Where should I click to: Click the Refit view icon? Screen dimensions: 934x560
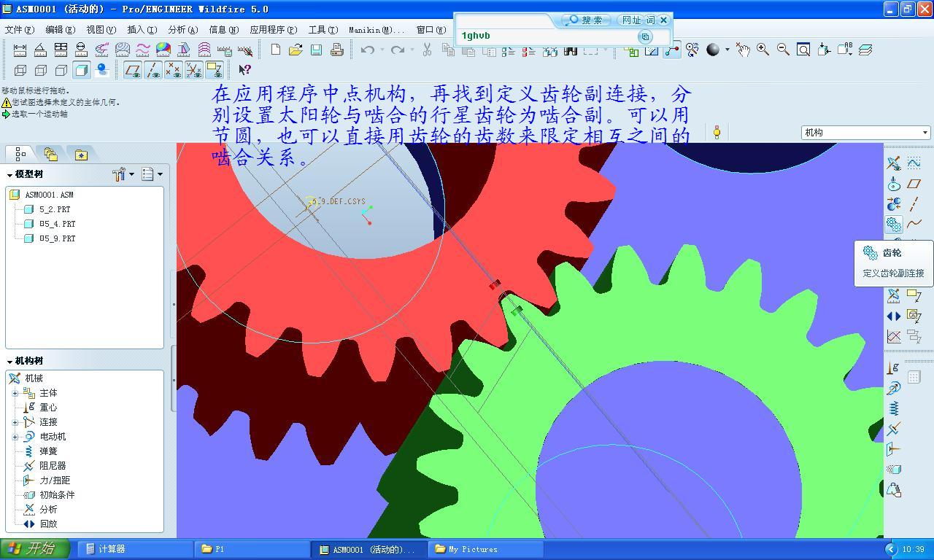pyautogui.click(x=803, y=50)
